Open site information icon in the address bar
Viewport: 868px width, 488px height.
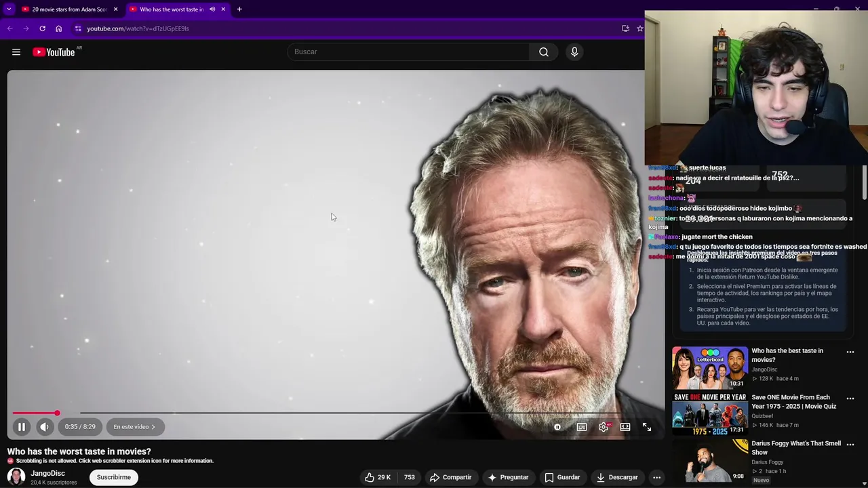pyautogui.click(x=78, y=28)
